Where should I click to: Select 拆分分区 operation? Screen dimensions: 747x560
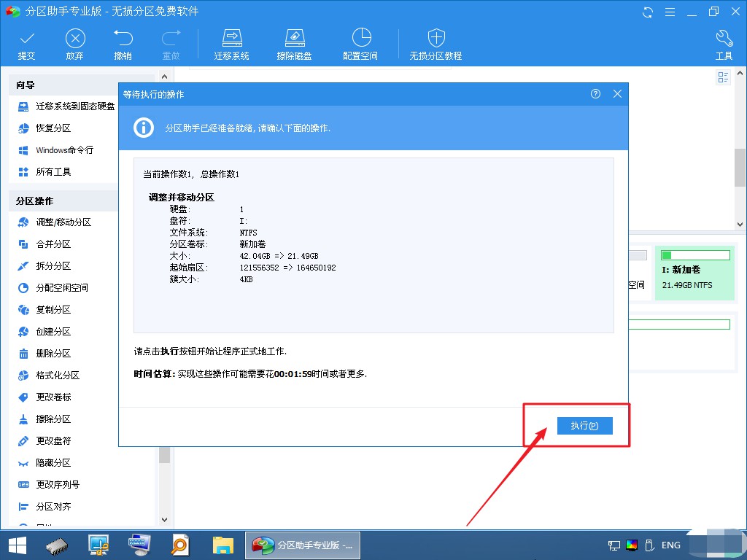[44, 266]
